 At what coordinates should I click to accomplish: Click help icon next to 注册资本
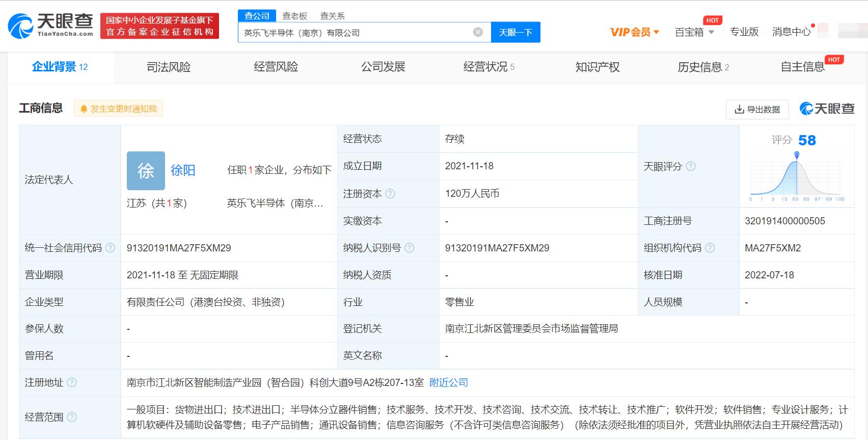click(390, 194)
